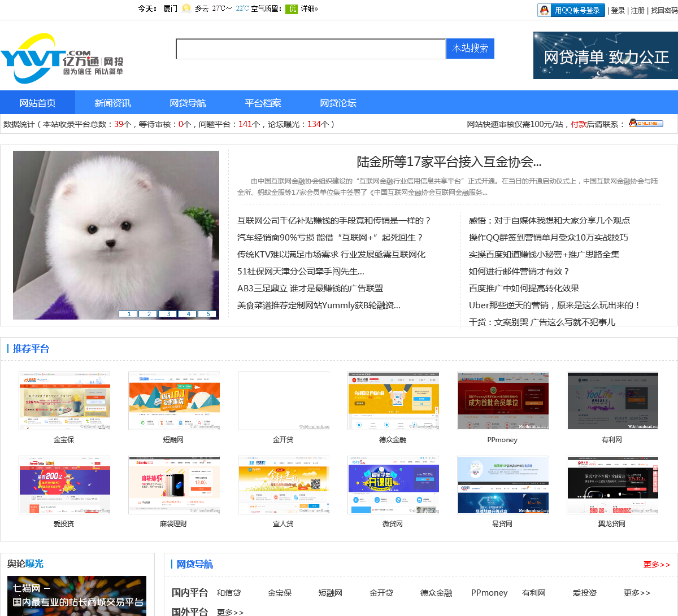Screen dimensions: 678x616
Task: Open the 麻袋理财 platform thumbnail
Action: (174, 485)
